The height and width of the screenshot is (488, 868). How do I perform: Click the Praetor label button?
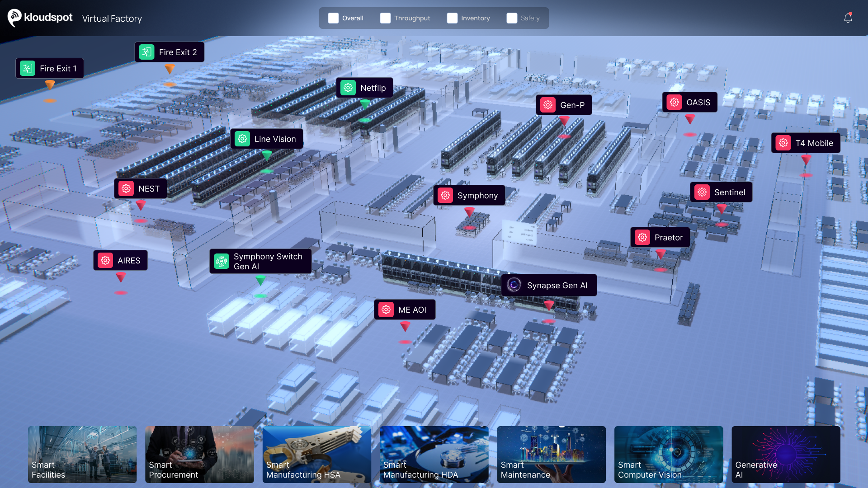pos(660,237)
